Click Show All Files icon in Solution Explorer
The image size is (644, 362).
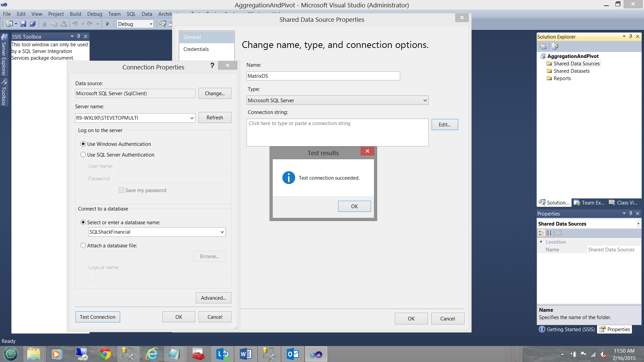[x=555, y=46]
